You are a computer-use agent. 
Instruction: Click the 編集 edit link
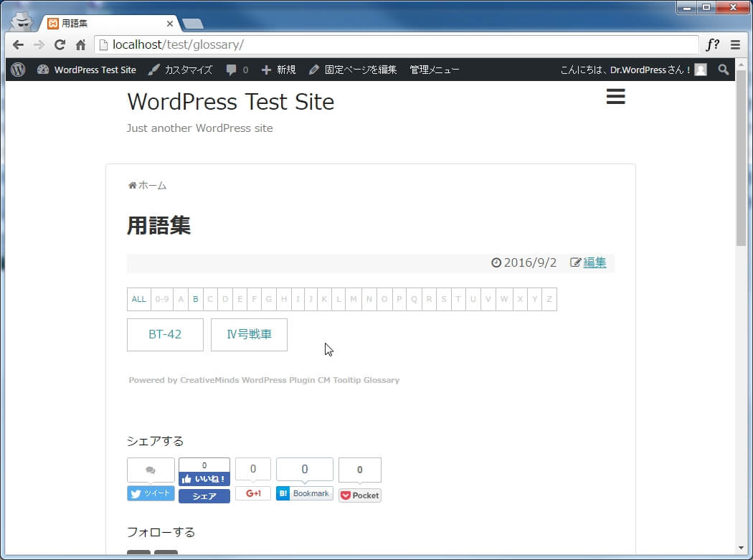pos(595,262)
